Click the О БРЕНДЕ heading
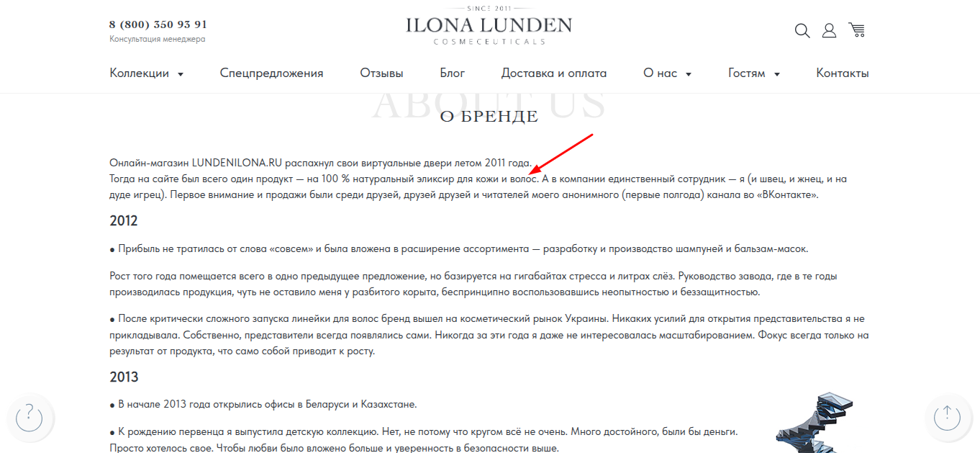 489,117
